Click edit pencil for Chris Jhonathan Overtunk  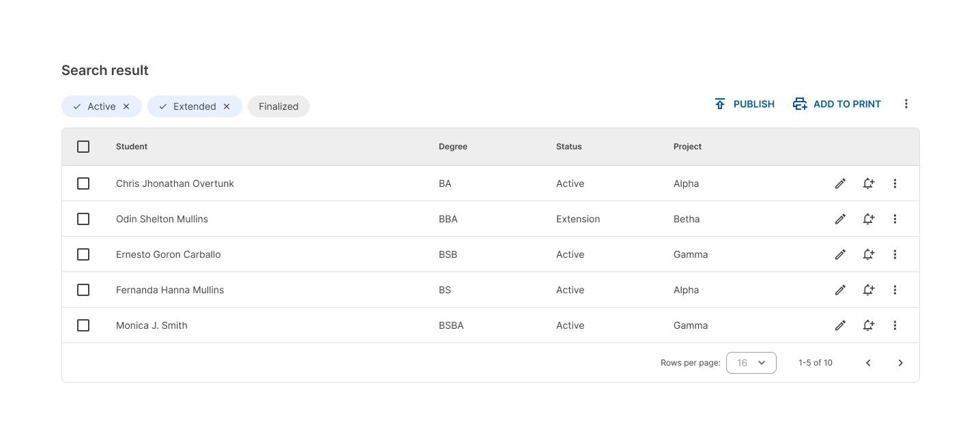pos(840,183)
